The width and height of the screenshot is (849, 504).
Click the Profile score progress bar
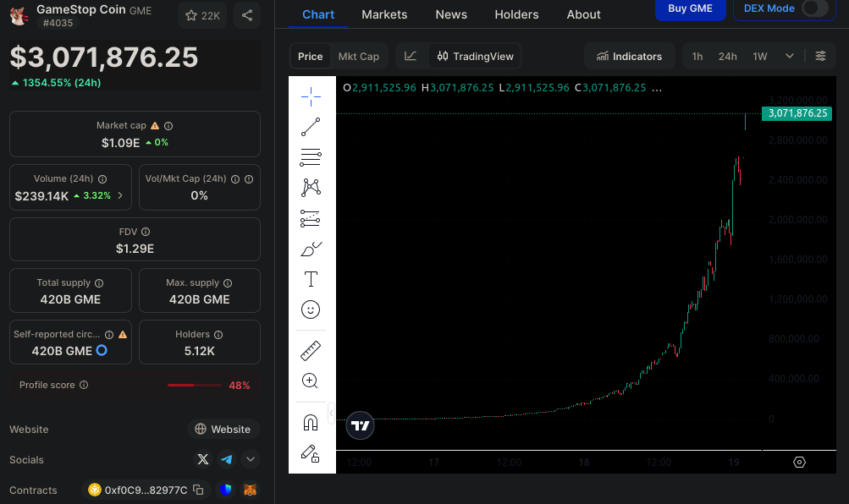tap(195, 385)
